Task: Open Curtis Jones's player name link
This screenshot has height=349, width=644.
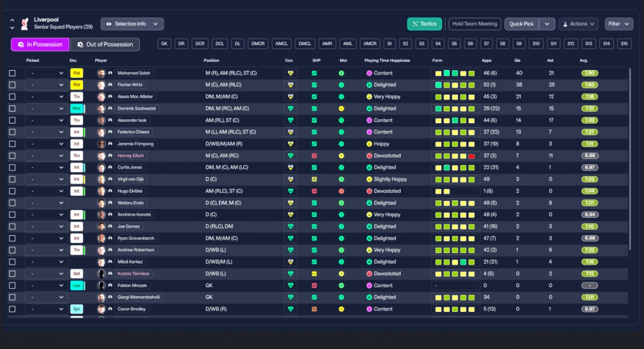Action: point(130,167)
